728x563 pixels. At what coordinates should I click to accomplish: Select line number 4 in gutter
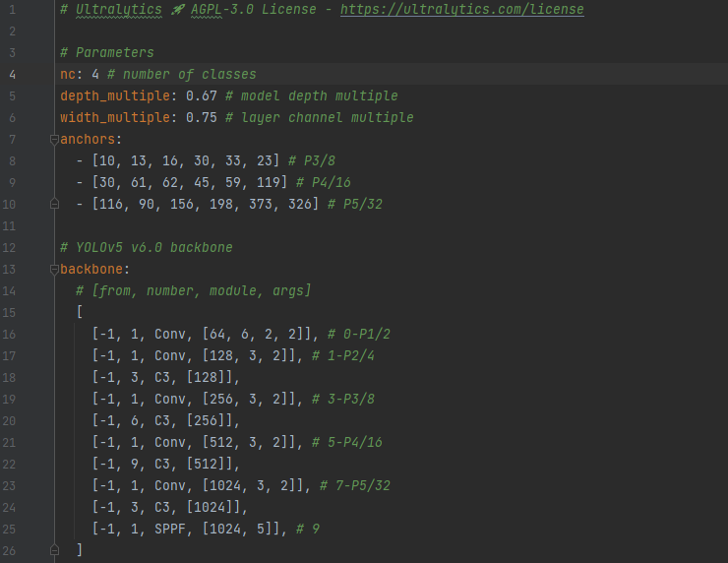pyautogui.click(x=12, y=75)
